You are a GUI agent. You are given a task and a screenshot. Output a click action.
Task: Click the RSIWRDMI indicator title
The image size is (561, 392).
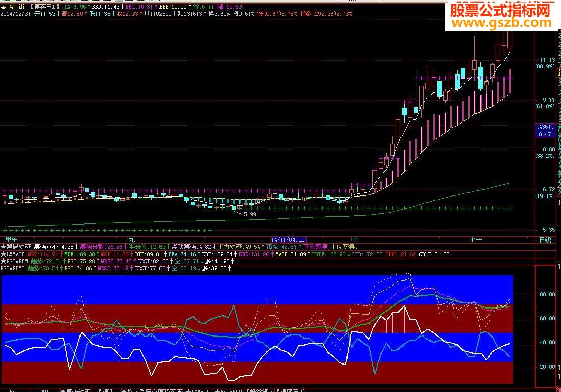pos(13,268)
